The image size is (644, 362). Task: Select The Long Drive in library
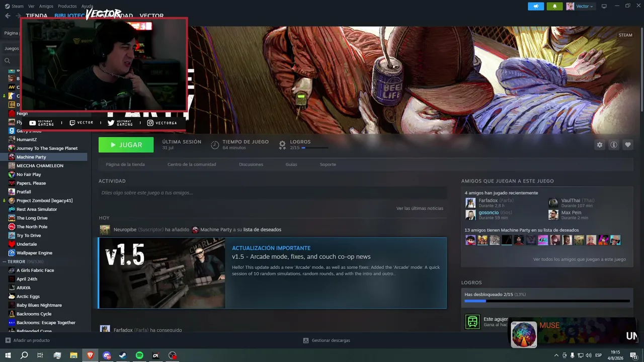pos(32,218)
